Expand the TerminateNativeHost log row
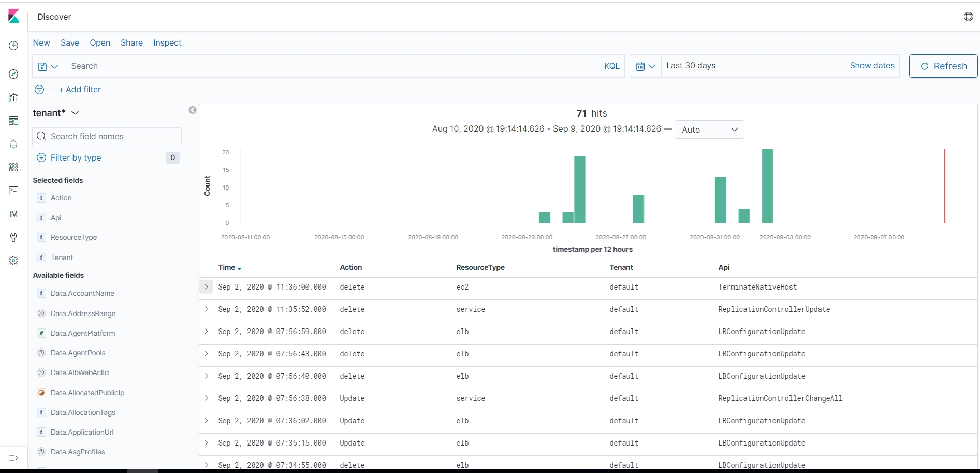980x473 pixels. coord(206,286)
